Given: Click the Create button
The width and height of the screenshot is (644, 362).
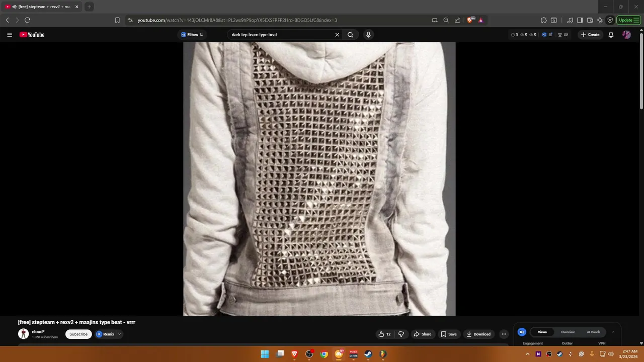Looking at the screenshot, I should 590,35.
